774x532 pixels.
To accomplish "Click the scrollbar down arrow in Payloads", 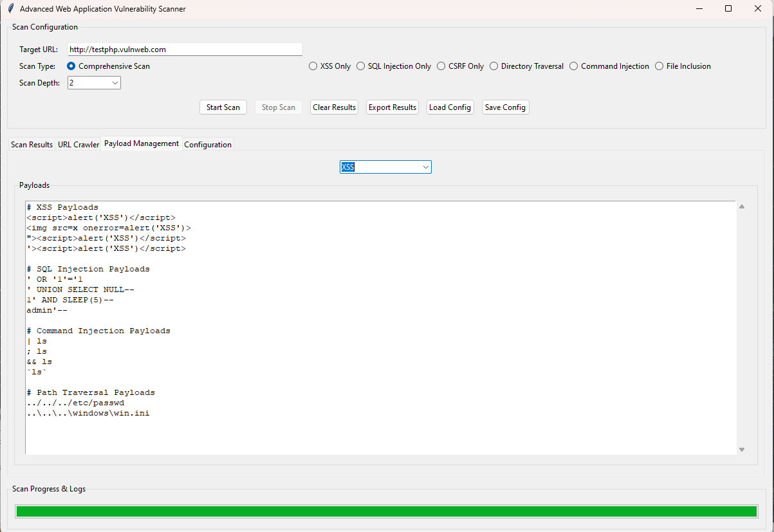I will tap(742, 450).
